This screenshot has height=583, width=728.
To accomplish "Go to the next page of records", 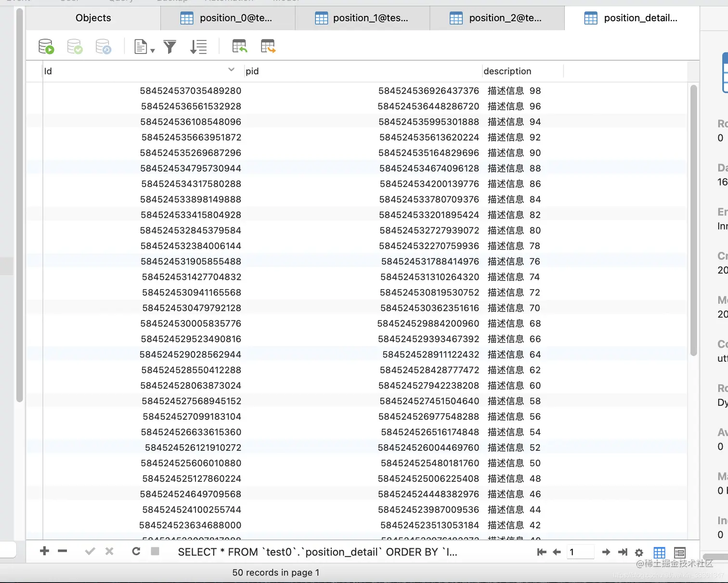I will [x=606, y=552].
